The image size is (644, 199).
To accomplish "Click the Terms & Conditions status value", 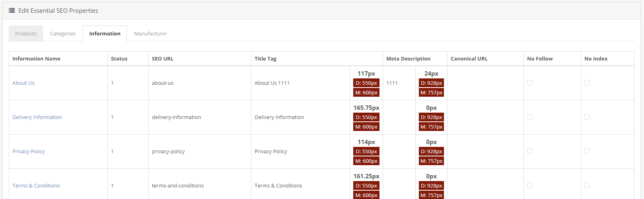I will point(112,185).
